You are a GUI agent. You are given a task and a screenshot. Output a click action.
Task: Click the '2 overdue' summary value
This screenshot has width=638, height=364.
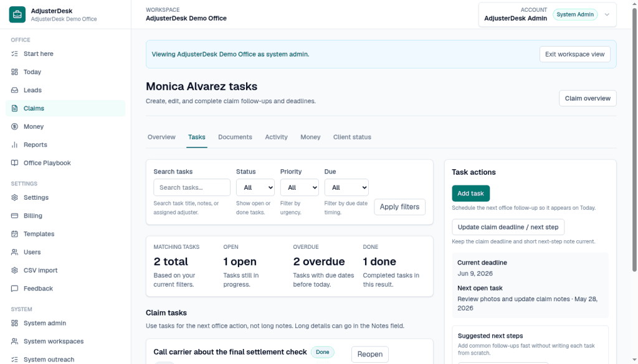coord(319,261)
